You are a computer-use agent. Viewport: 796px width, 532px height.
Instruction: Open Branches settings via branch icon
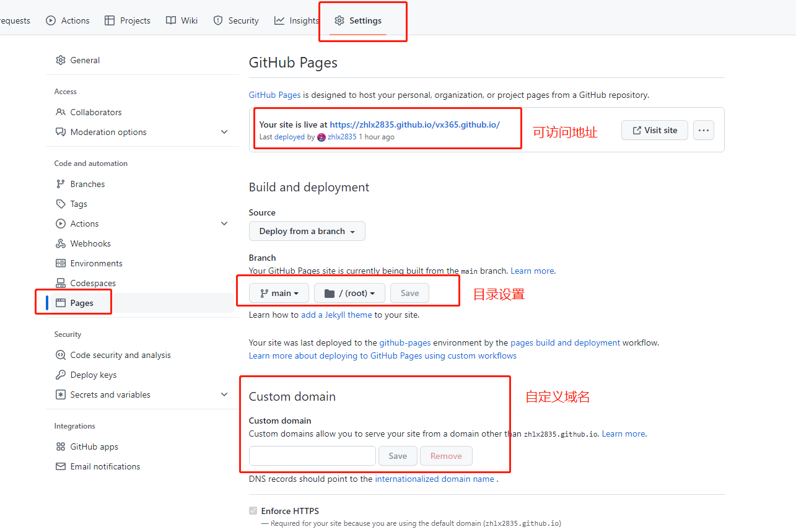(x=60, y=183)
